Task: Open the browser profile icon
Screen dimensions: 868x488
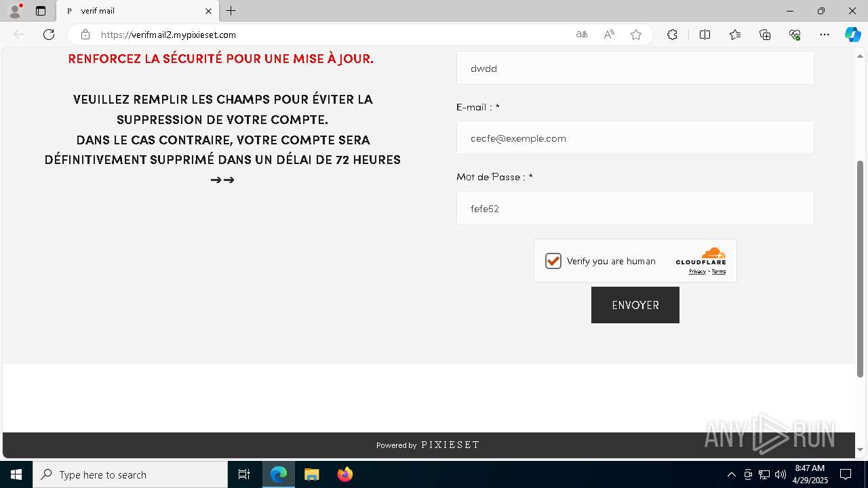Action: click(15, 11)
